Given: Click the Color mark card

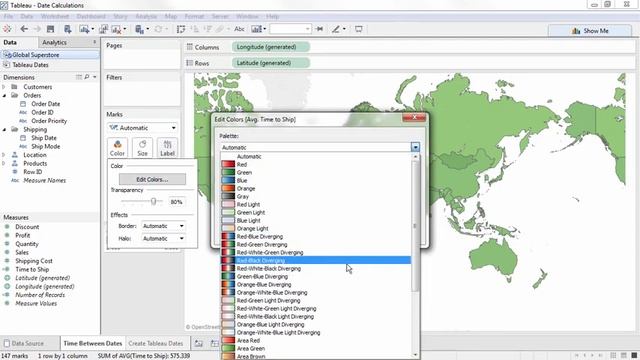Looking at the screenshot, I should [117, 148].
